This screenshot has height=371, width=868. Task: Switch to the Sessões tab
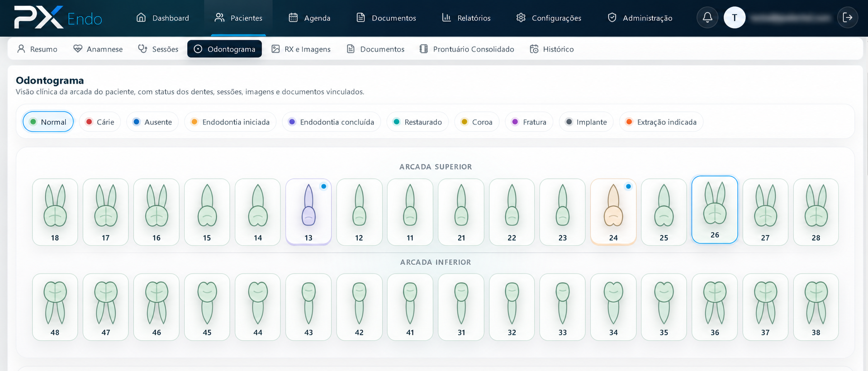pos(158,49)
